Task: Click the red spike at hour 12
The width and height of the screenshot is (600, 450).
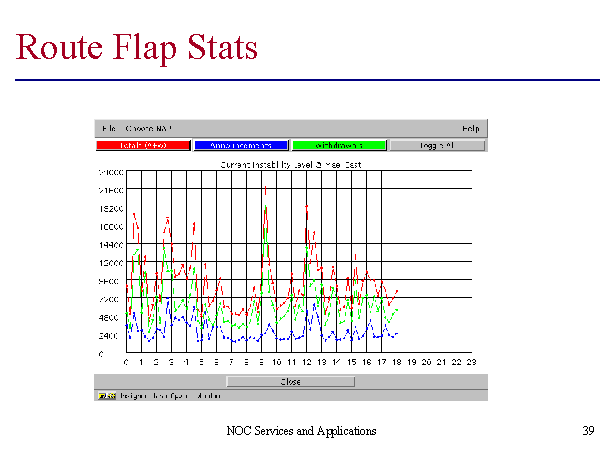Action: click(x=306, y=208)
